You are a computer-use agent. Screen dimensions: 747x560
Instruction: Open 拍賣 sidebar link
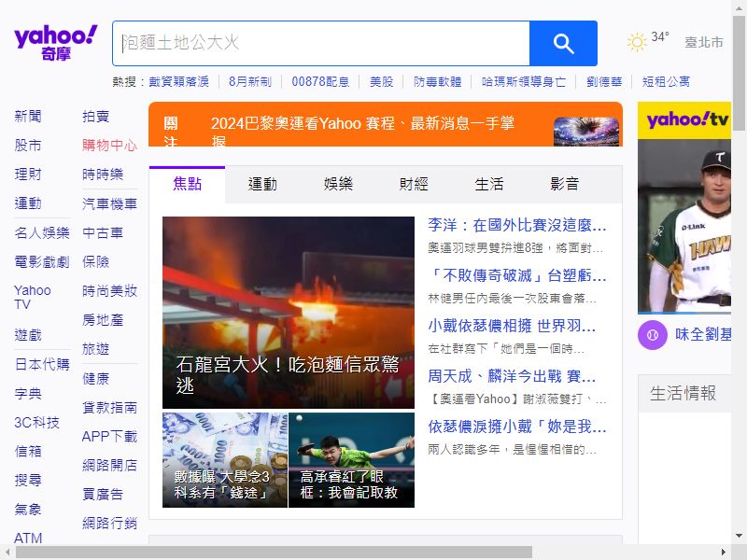click(x=96, y=116)
